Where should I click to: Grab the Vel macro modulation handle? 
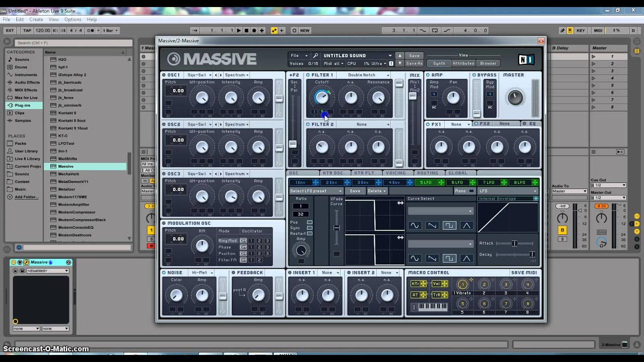click(445, 284)
